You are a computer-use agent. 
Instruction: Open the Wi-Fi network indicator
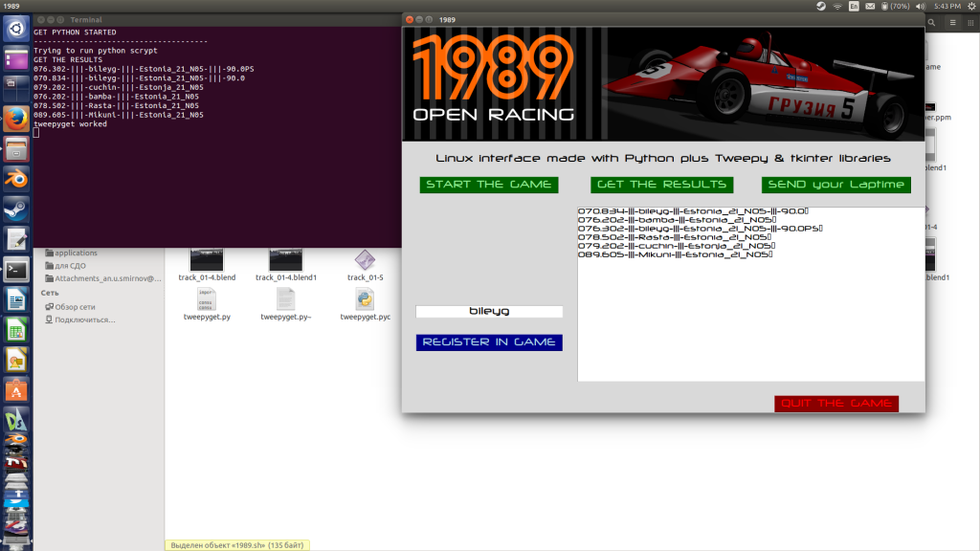[837, 7]
